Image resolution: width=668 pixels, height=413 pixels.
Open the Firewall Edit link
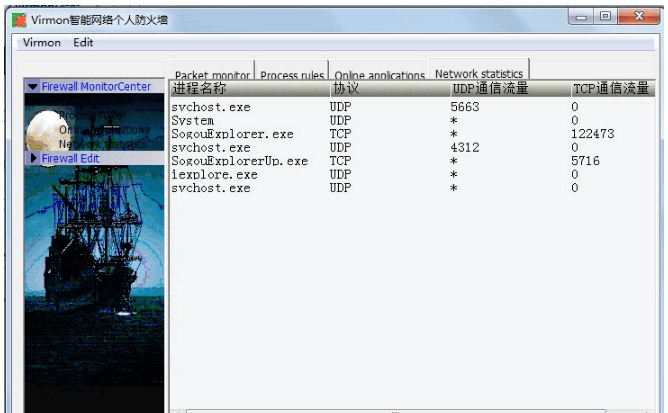click(x=70, y=159)
